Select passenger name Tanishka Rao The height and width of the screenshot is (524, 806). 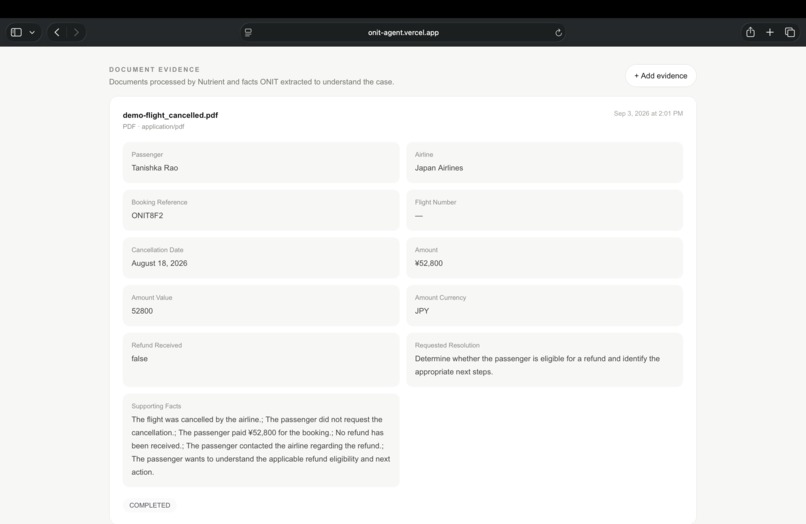155,168
